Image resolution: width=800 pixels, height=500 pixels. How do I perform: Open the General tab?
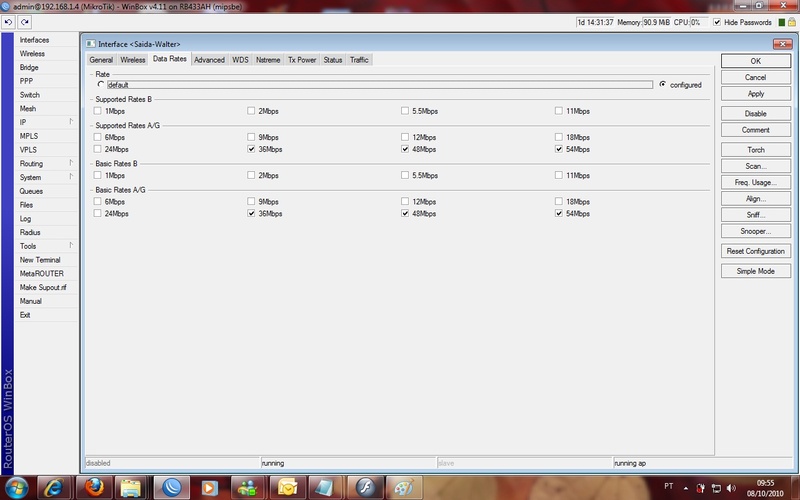tap(101, 60)
